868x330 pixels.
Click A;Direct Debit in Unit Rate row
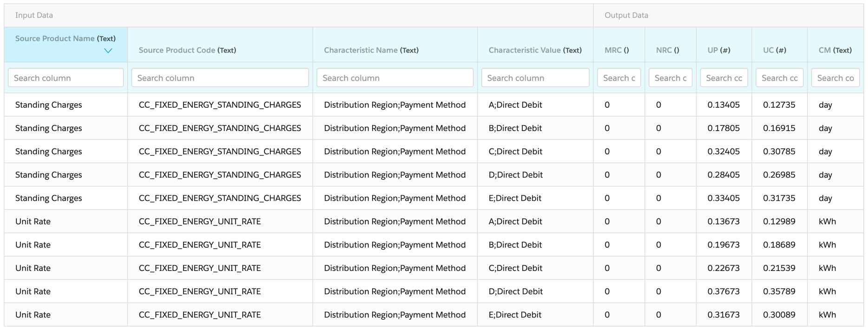tap(515, 221)
